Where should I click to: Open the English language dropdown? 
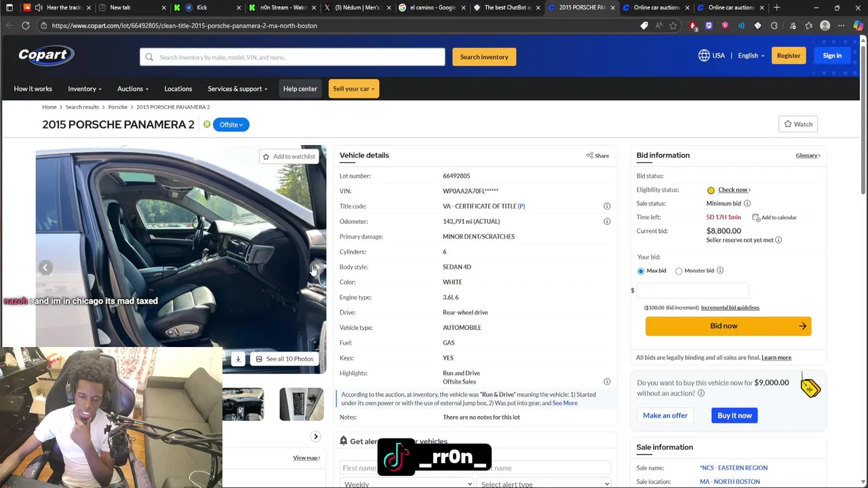[751, 56]
